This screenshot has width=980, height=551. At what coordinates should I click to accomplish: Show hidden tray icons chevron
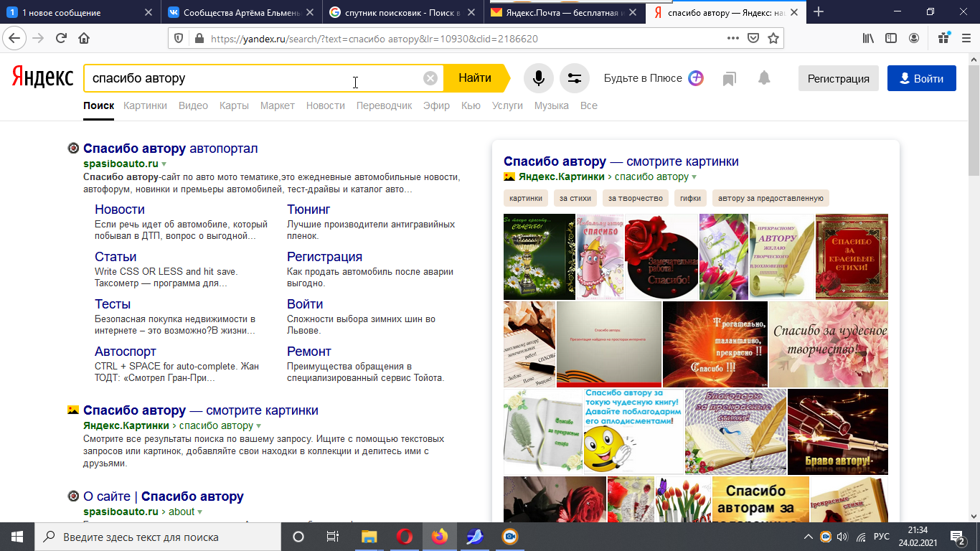pyautogui.click(x=809, y=537)
